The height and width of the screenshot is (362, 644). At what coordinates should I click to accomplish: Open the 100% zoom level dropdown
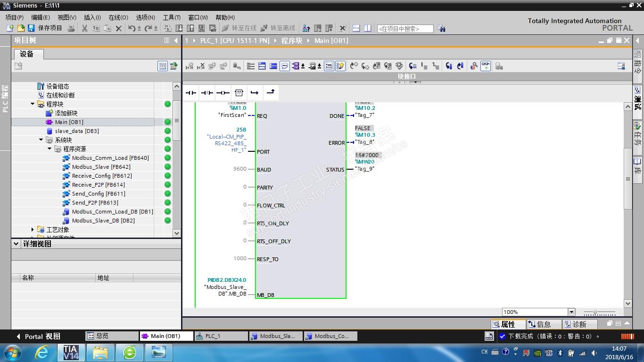[571, 312]
